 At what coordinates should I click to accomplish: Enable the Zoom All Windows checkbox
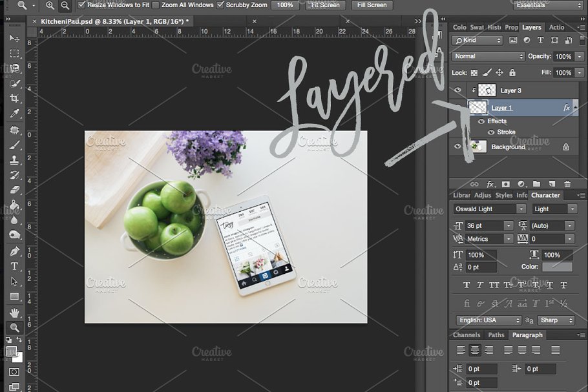click(x=155, y=5)
